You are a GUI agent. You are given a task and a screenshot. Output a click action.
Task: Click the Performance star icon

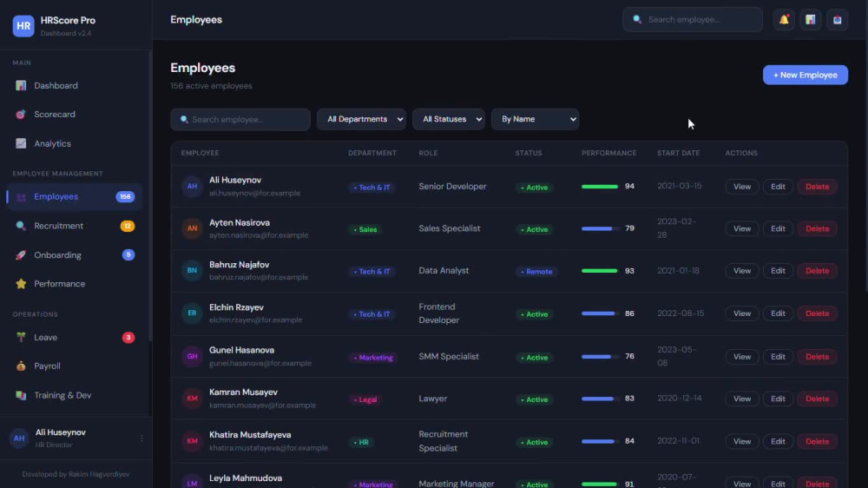21,284
